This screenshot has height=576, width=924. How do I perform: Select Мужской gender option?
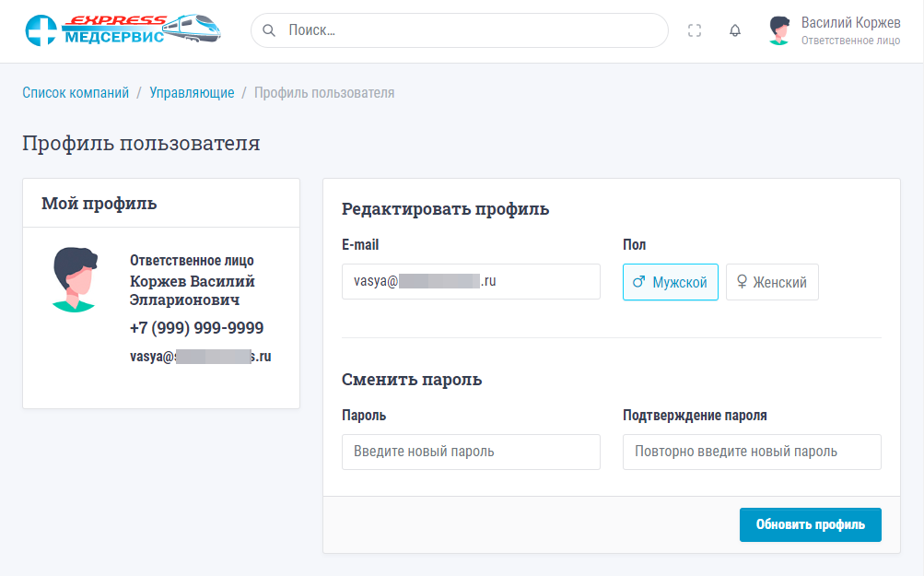pos(670,283)
